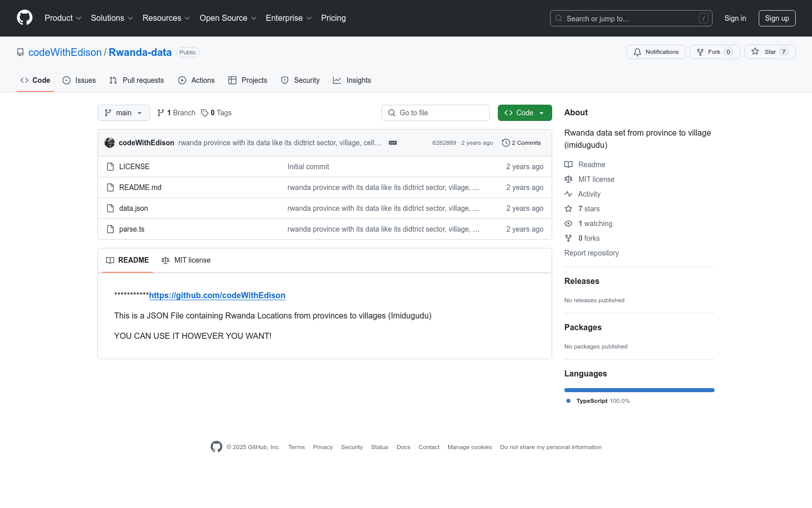Viewport: 812px width, 508px height.
Task: Click the Sign up button
Action: 777,18
